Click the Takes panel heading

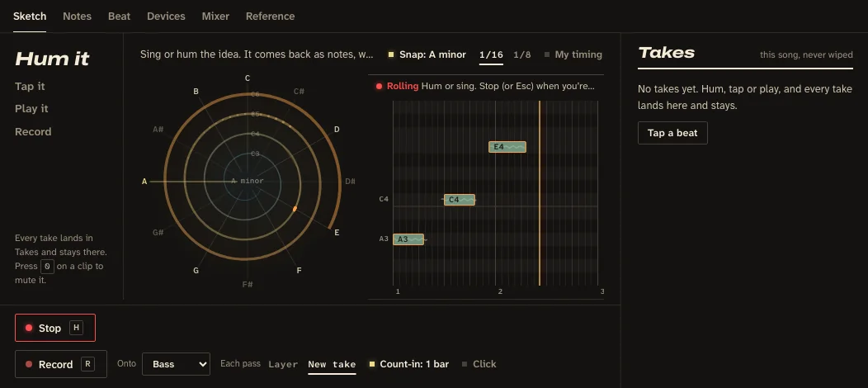pyautogui.click(x=667, y=53)
